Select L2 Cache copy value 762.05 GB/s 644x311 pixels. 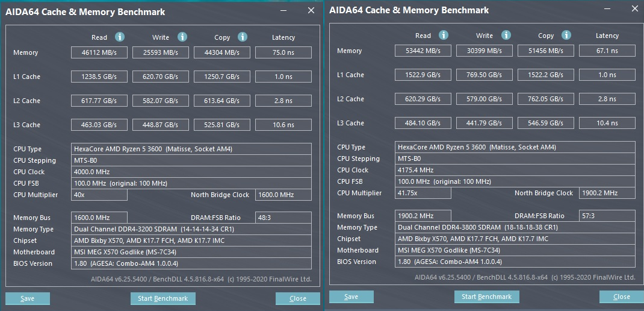pyautogui.click(x=546, y=99)
